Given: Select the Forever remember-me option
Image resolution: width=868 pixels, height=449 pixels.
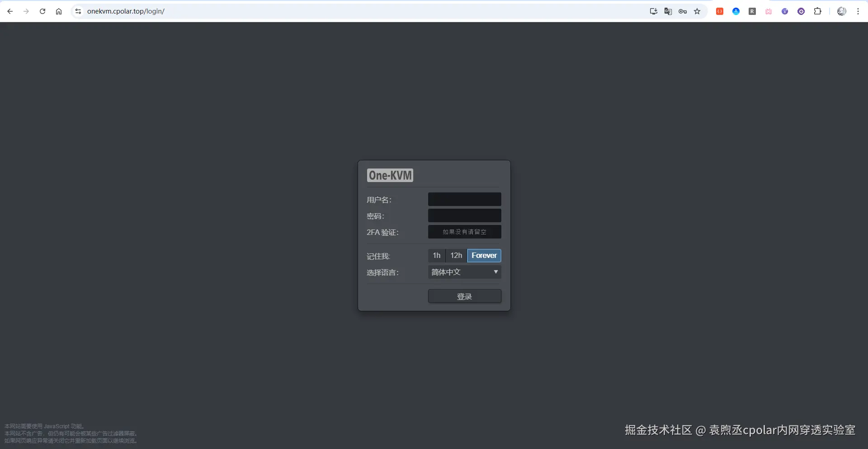Looking at the screenshot, I should click(484, 256).
